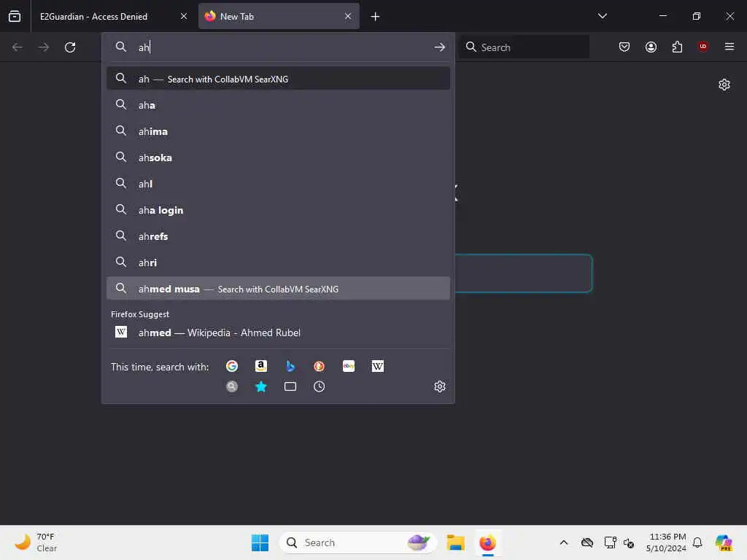
Task: Choose the 'ahrefs' suggestion
Action: pos(278,236)
